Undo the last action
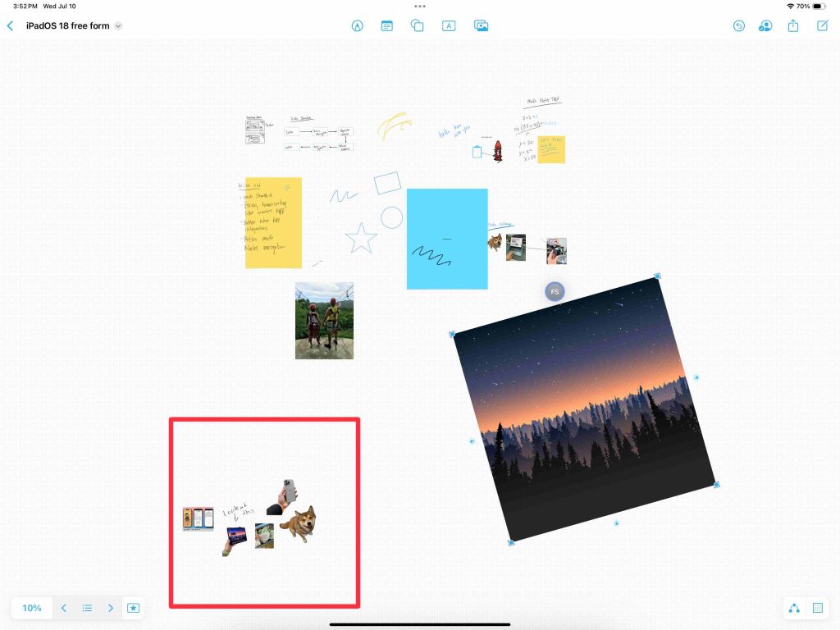This screenshot has width=840, height=630. pos(738,26)
